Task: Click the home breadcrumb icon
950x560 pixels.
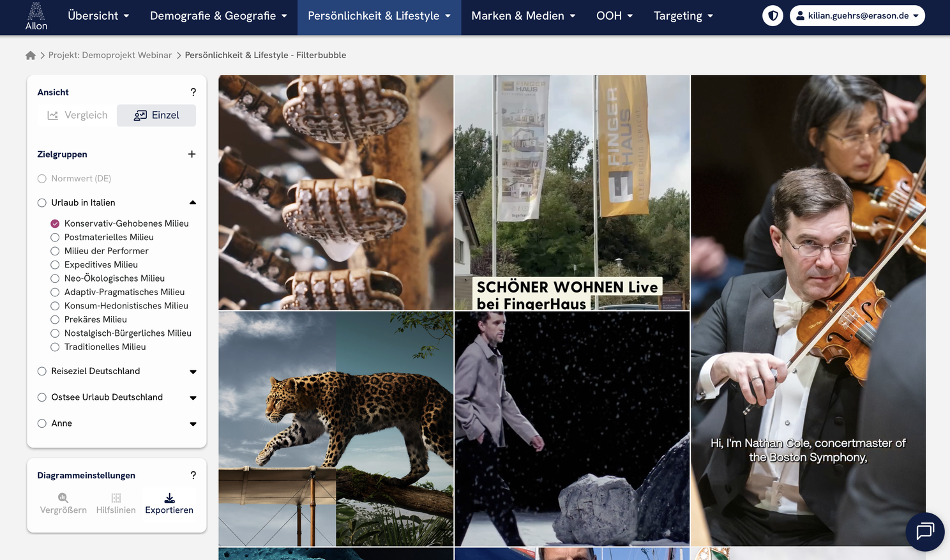Action: [30, 56]
